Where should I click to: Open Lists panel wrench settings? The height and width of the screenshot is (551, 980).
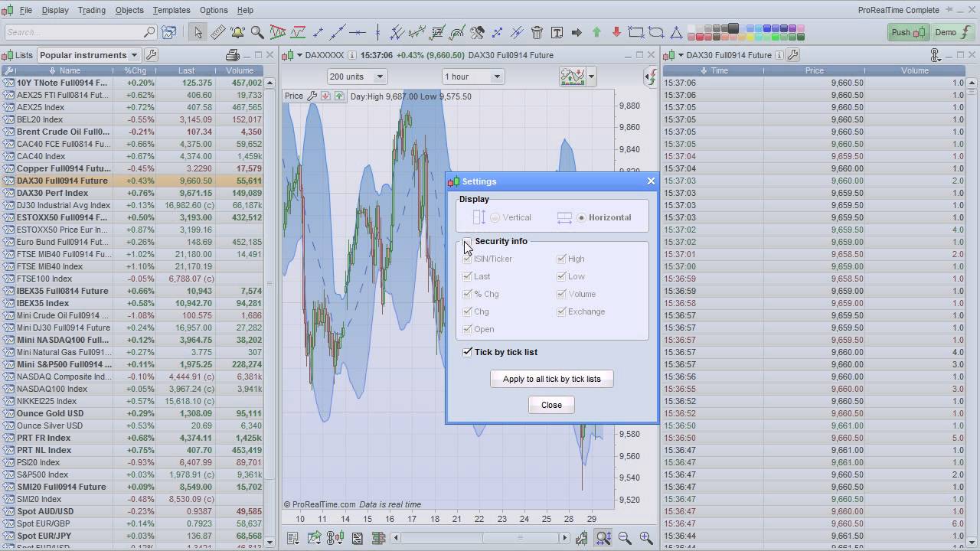tap(152, 55)
